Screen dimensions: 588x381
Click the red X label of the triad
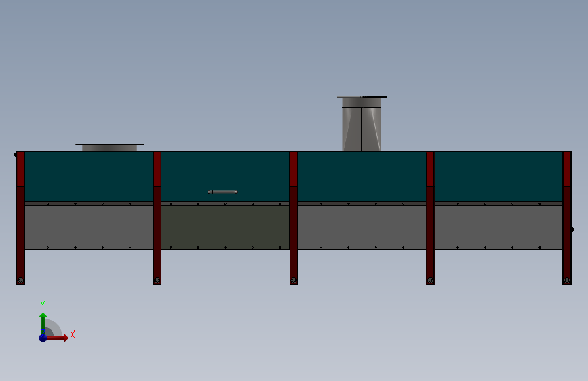coord(73,334)
